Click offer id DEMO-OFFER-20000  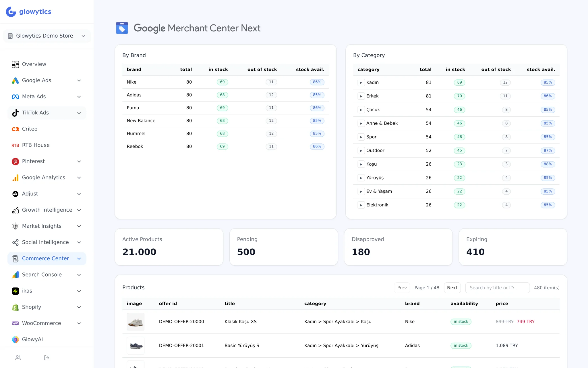tap(181, 321)
